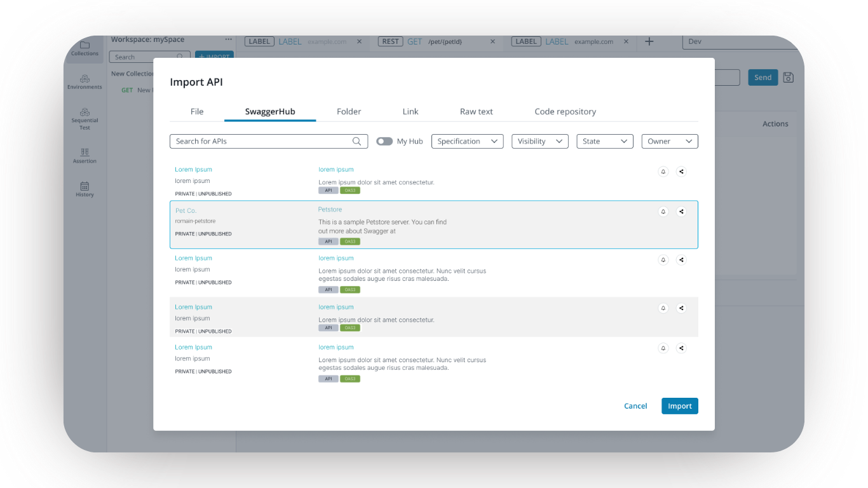Open Assertion in the left sidebar
Screen dimensions: 868x488
[85, 156]
